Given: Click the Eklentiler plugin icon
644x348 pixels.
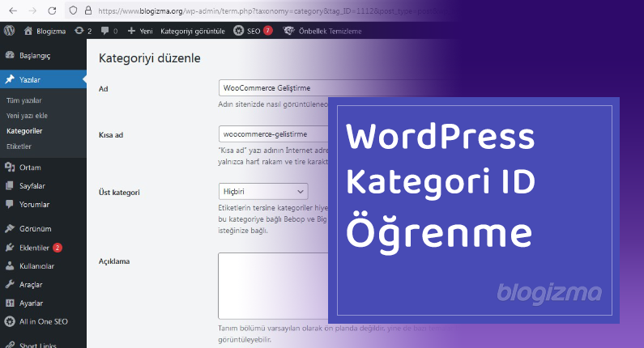Looking at the screenshot, I should tap(10, 248).
